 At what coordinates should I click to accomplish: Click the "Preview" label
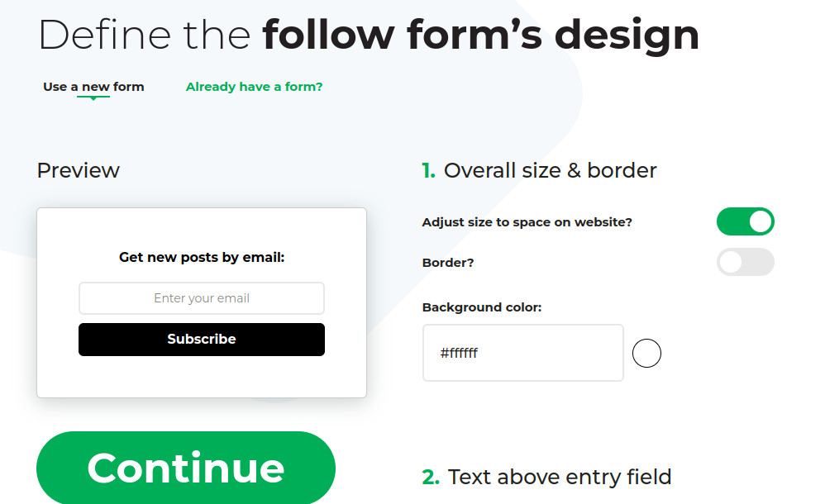click(x=78, y=170)
